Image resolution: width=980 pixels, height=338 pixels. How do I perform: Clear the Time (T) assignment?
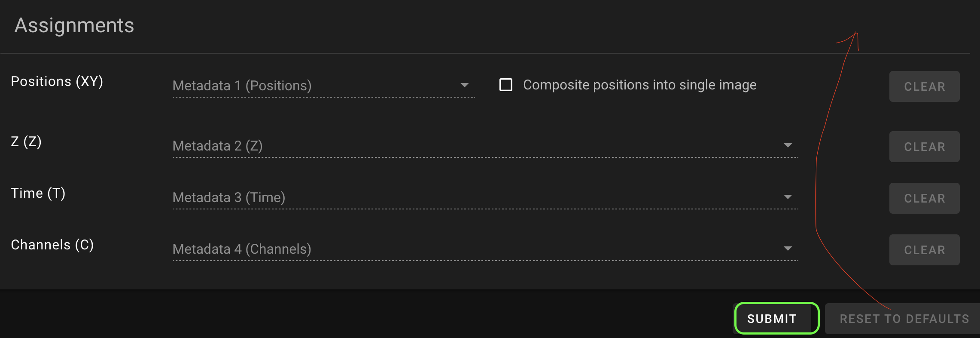point(924,198)
